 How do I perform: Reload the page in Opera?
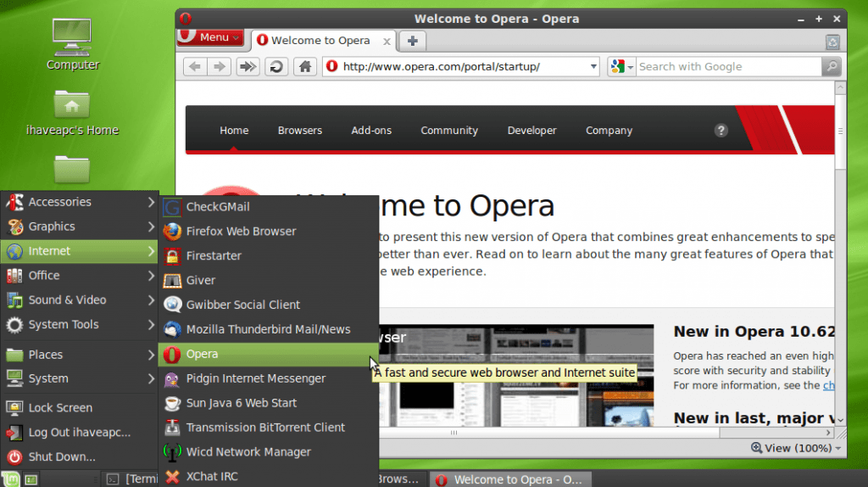tap(276, 66)
